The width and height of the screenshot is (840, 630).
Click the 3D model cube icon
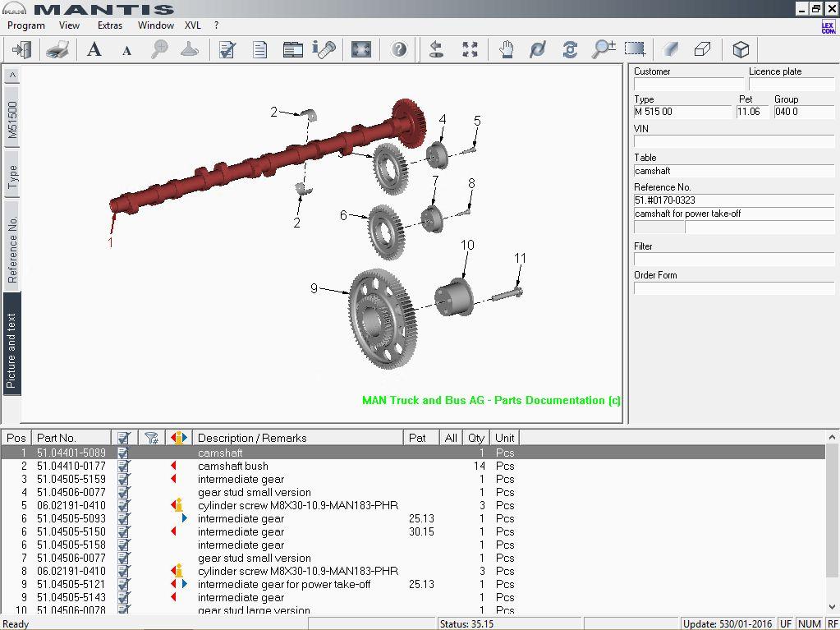(740, 49)
